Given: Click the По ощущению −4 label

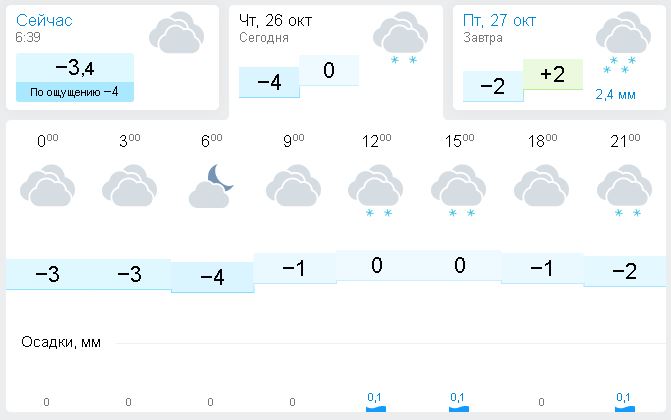Looking at the screenshot, I should coord(75,92).
